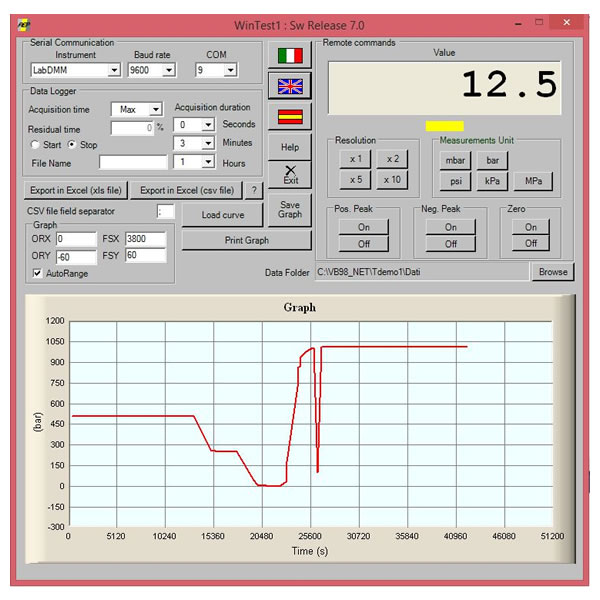Click Export in Excel (csv file)
600x600 pixels.
coord(187,190)
